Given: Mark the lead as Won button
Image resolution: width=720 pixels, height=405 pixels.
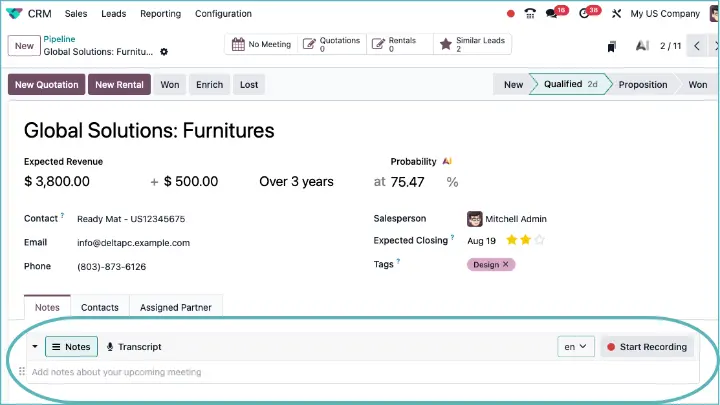Looking at the screenshot, I should [170, 84].
